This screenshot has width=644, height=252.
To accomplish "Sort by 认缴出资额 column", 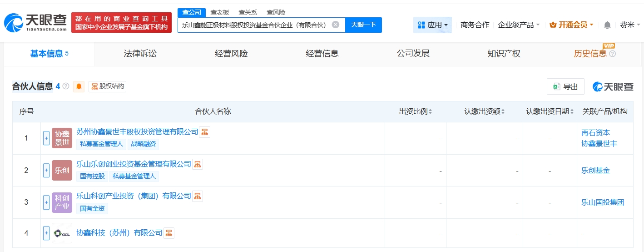I will coord(484,111).
